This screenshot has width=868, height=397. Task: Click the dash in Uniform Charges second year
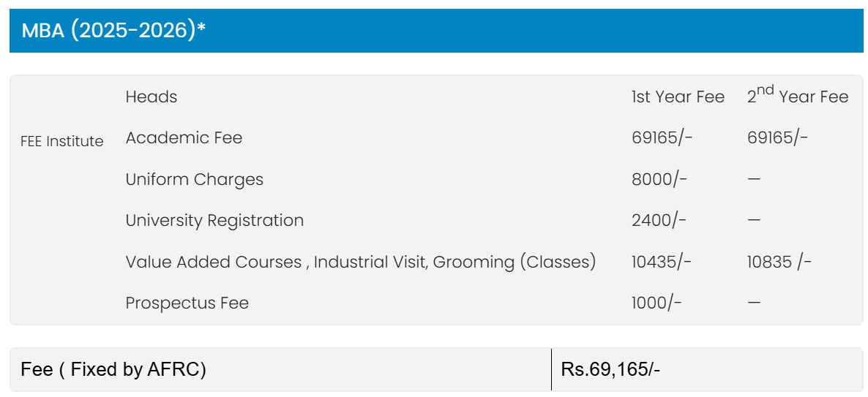coord(753,179)
